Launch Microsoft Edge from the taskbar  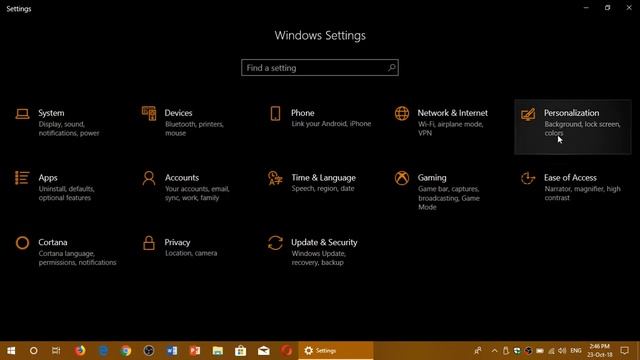coord(103,351)
